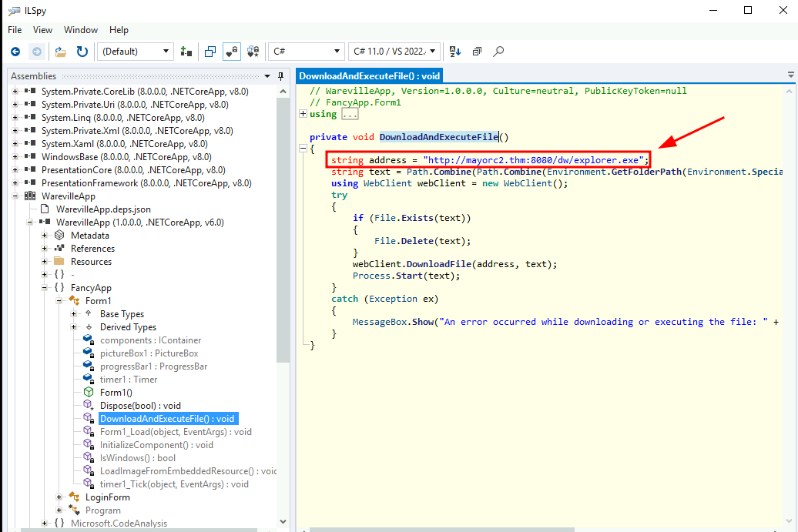Image resolution: width=798 pixels, height=532 pixels.
Task: Select the System.Private.Uri assembly
Action: [x=135, y=105]
